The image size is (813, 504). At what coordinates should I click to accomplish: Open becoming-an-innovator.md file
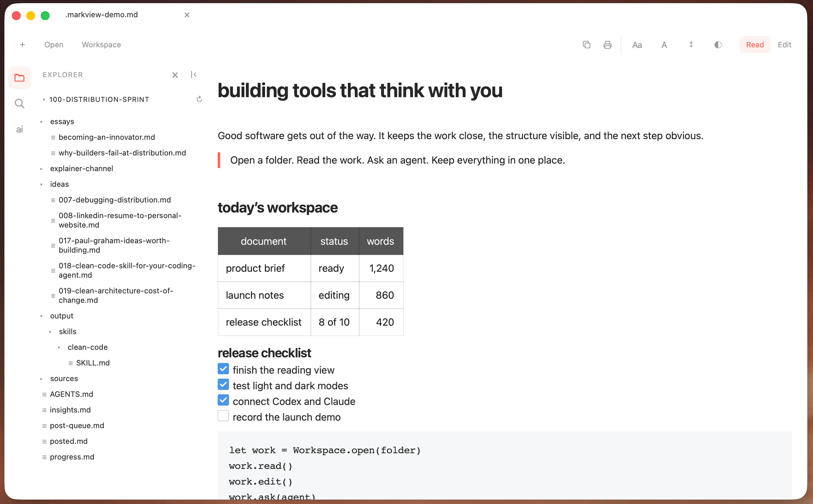[x=107, y=137]
